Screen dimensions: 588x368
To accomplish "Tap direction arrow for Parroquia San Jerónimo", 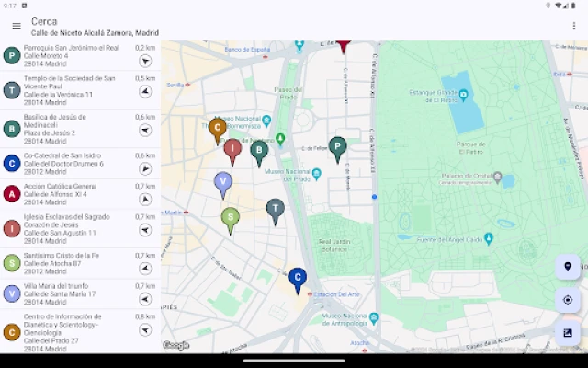I will 145,61.
